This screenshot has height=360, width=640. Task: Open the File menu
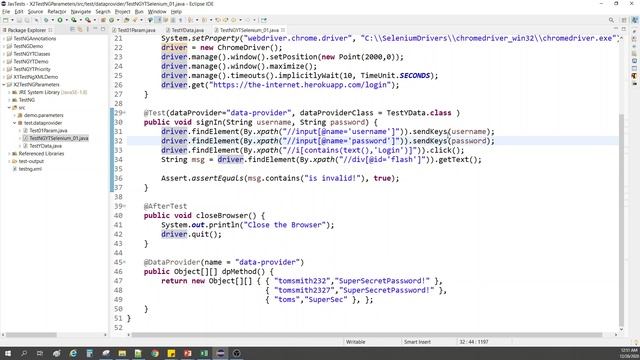(6, 12)
